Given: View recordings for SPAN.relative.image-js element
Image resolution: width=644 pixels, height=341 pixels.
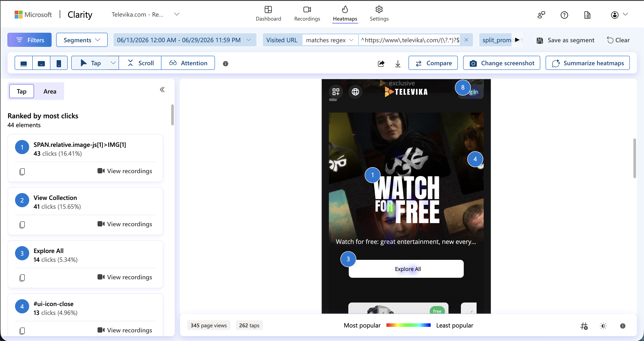Looking at the screenshot, I should point(125,171).
